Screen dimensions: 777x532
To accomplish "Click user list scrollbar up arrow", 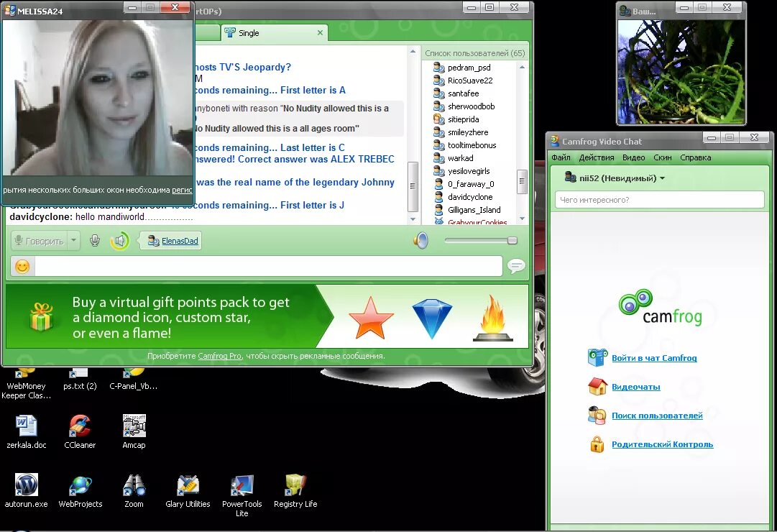I will click(x=522, y=66).
